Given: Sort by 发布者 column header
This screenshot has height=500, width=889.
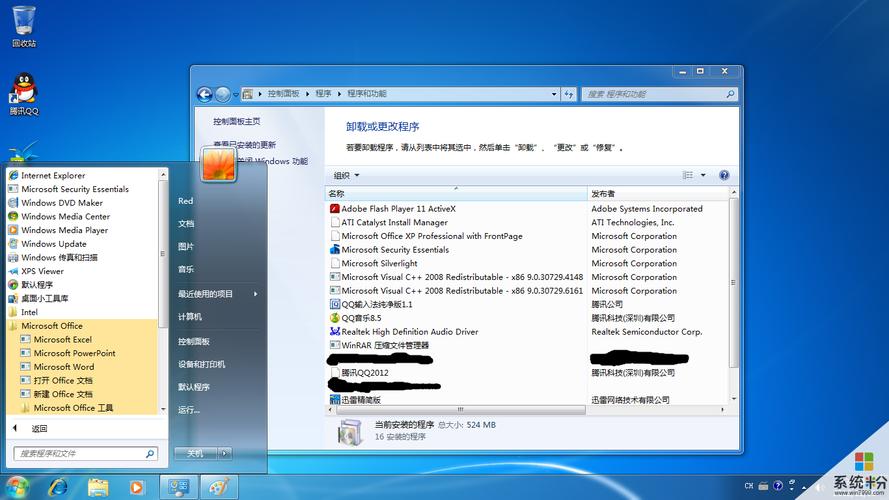Looking at the screenshot, I should click(x=658, y=194).
